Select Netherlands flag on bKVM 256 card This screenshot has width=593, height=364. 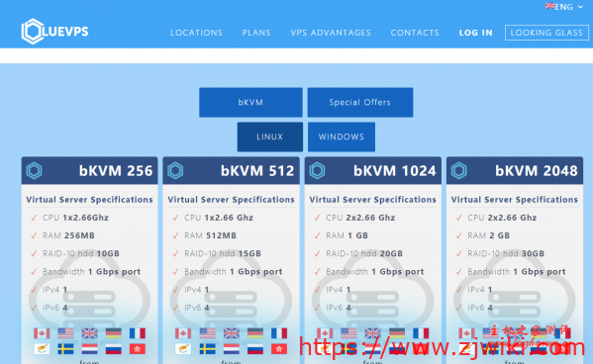click(90, 349)
